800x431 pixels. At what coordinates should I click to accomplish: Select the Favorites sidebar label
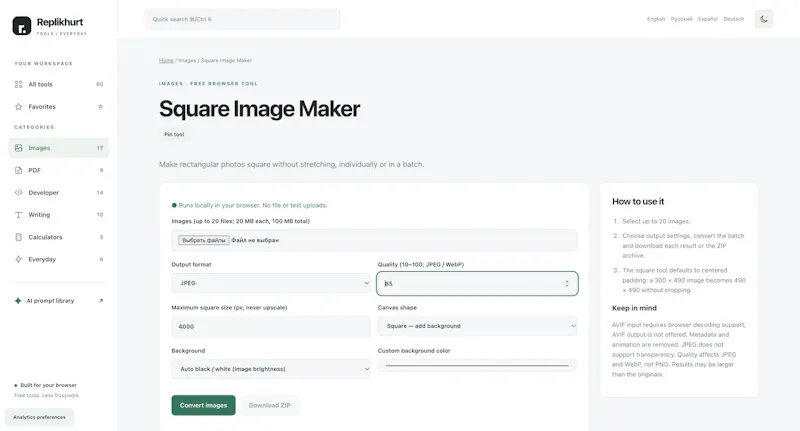(42, 107)
